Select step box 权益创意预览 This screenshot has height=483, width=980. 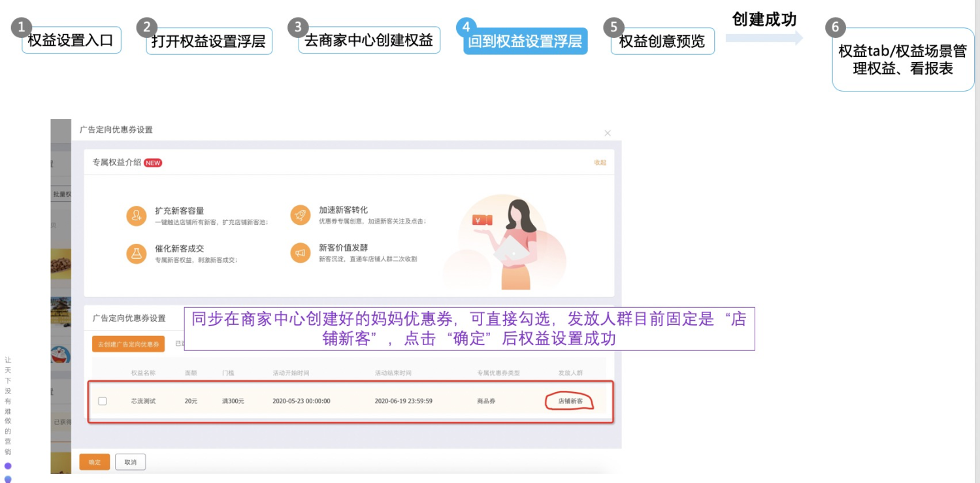(662, 41)
